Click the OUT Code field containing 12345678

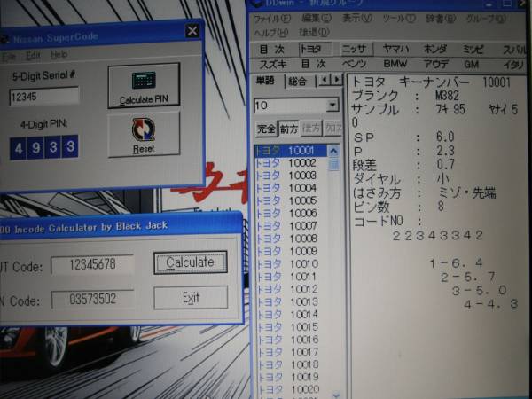point(92,264)
